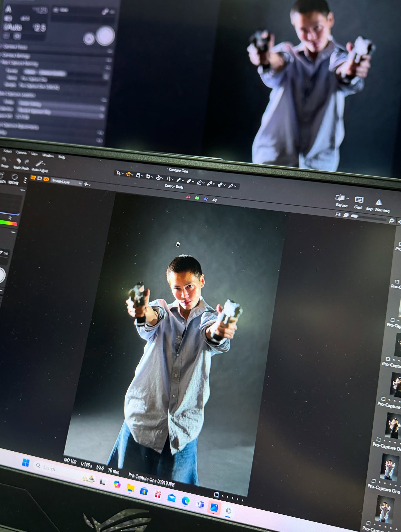Switch viewer to orange multi-view grid icon

point(33,178)
